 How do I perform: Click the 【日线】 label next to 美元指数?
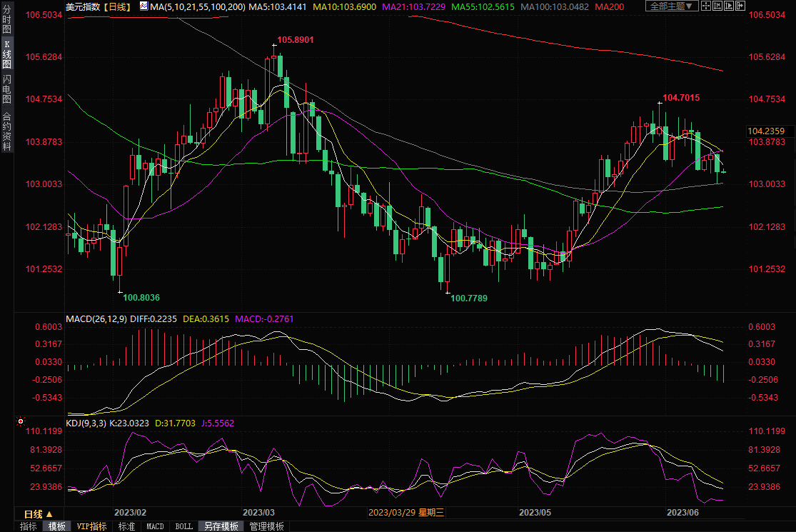tap(116, 6)
